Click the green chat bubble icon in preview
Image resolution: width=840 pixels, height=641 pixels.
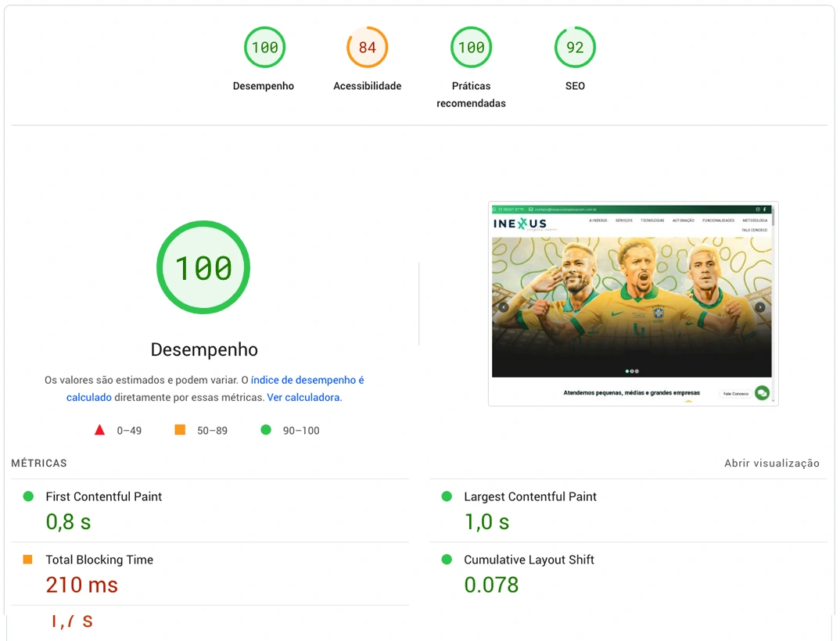point(762,393)
